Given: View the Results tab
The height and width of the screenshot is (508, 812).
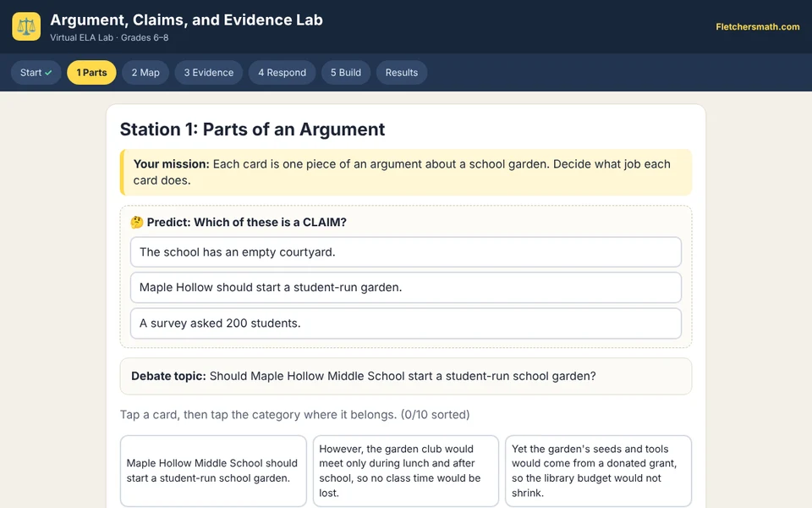Looking at the screenshot, I should pos(401,73).
